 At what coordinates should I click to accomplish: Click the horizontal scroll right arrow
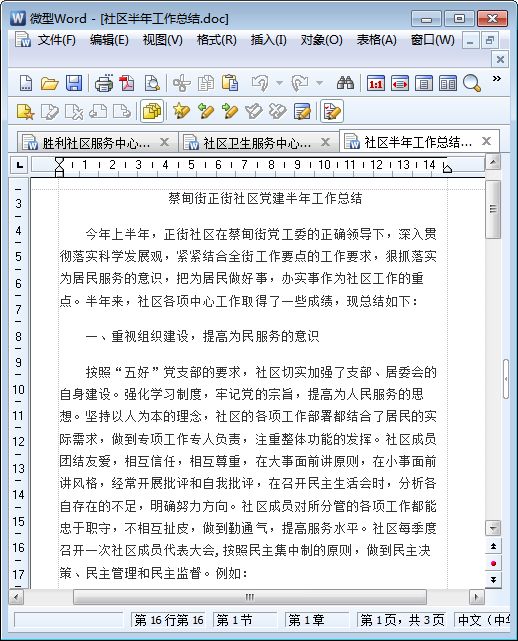point(476,597)
